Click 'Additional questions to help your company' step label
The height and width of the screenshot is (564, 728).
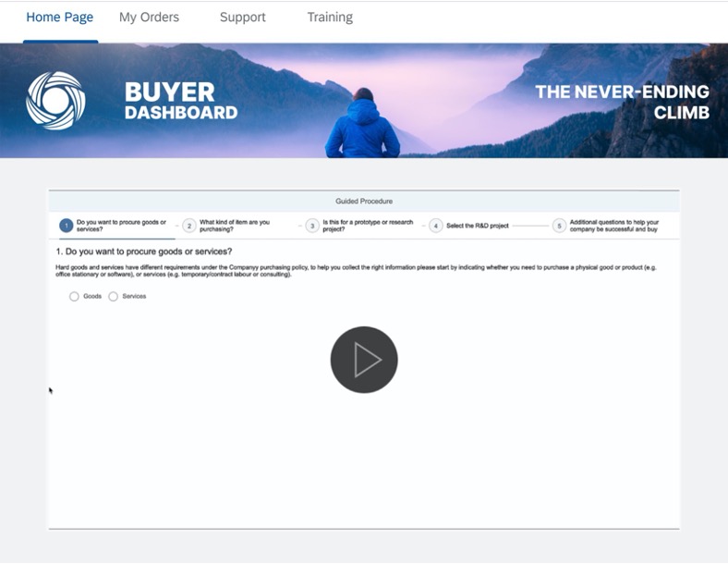613,226
